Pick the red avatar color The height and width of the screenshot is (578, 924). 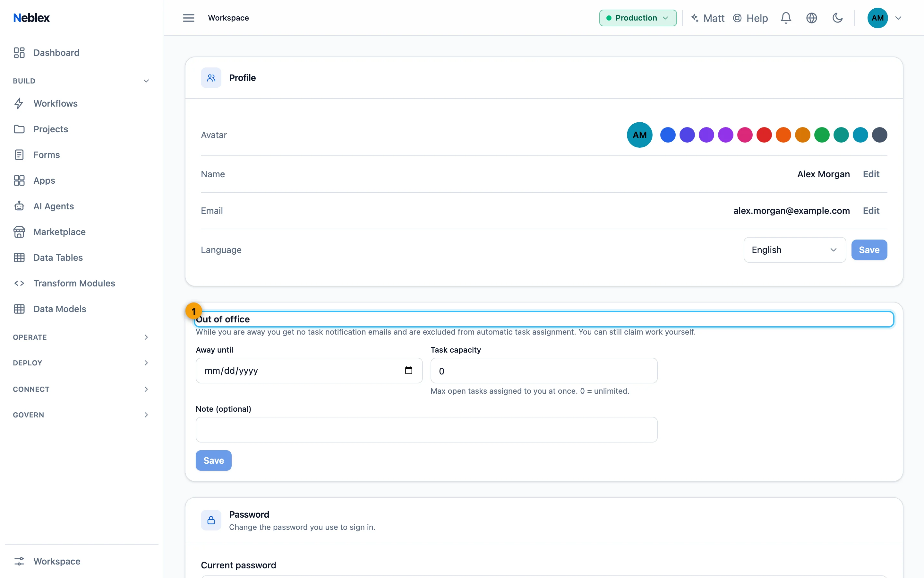[x=764, y=135]
